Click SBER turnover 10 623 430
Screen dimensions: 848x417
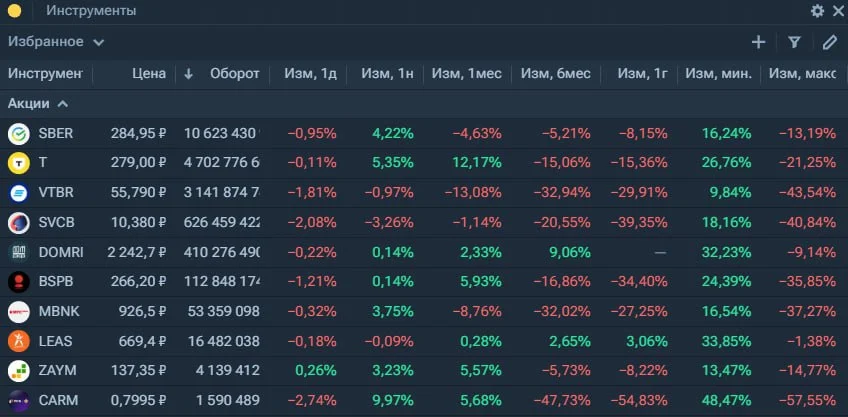pos(222,134)
